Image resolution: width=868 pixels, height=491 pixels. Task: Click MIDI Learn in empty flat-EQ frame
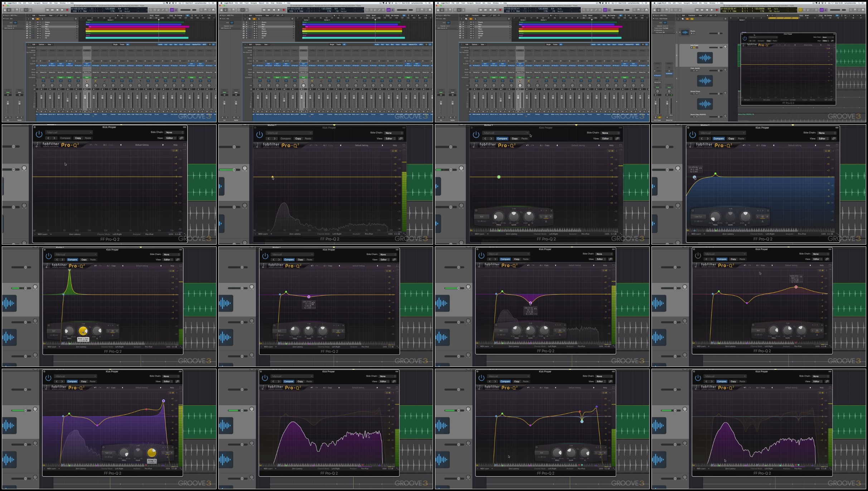click(x=43, y=234)
